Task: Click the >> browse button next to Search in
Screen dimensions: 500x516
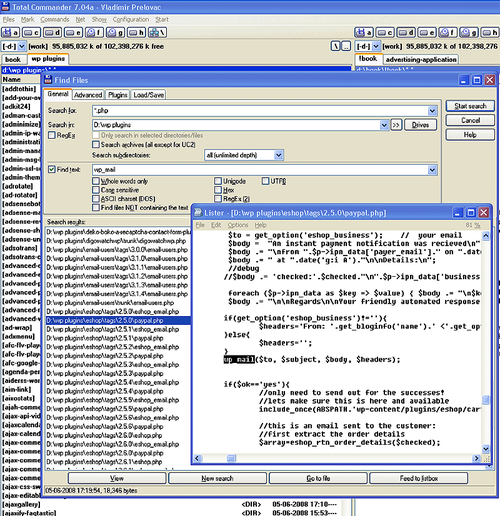Action: pos(396,125)
